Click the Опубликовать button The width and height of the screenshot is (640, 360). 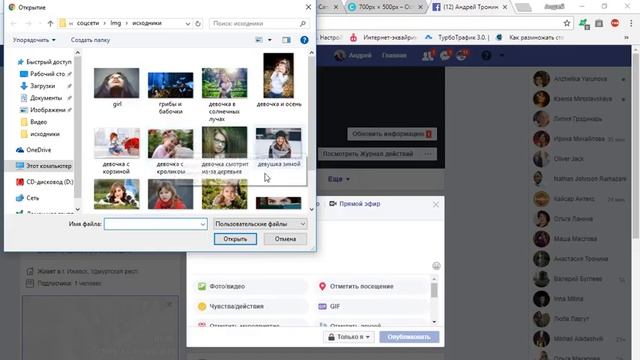(409, 337)
